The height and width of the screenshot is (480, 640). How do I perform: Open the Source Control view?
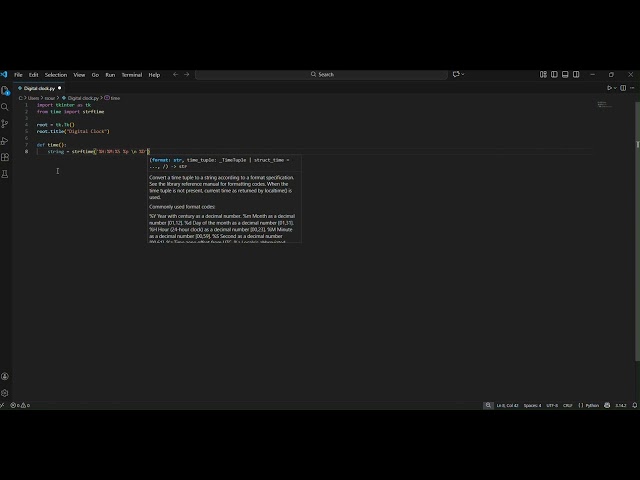point(5,124)
